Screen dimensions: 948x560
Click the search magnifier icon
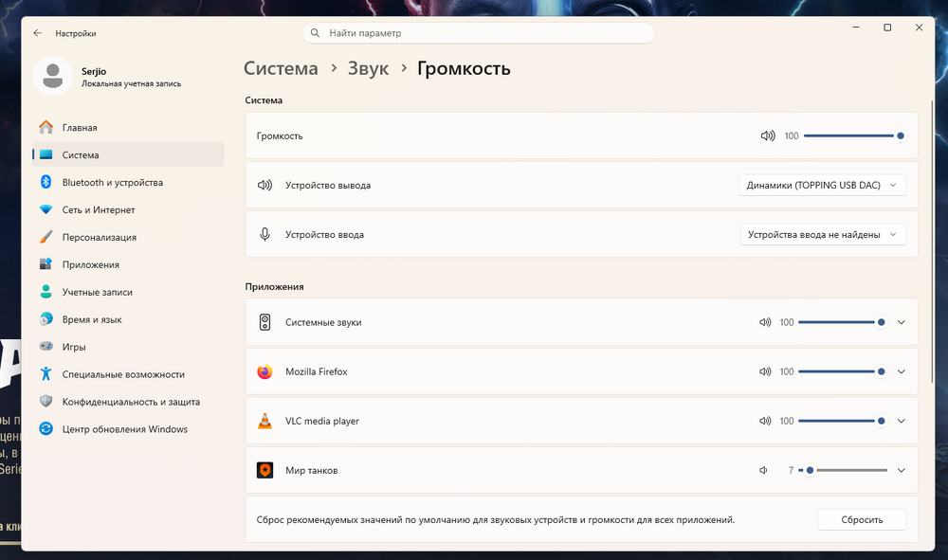[x=315, y=33]
